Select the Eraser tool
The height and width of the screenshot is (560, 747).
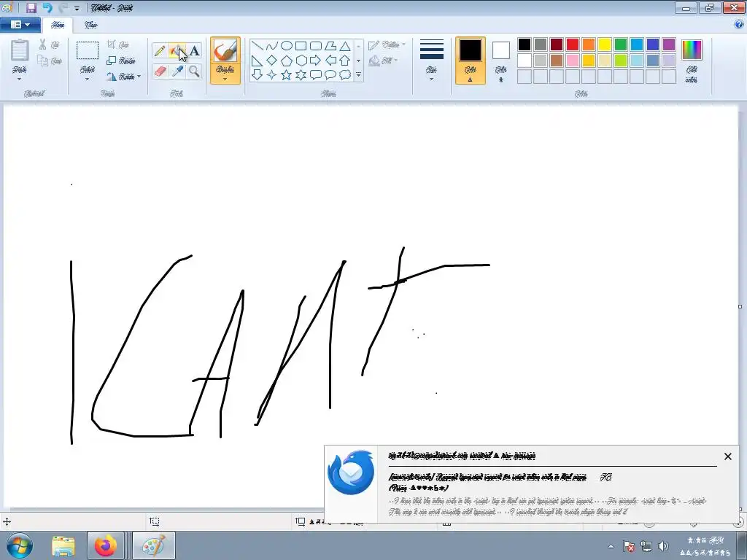pyautogui.click(x=160, y=71)
